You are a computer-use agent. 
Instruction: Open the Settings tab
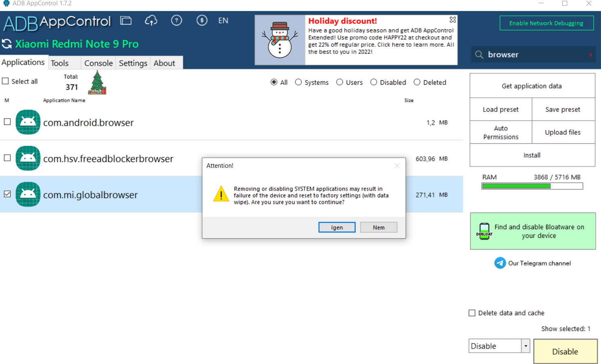tap(133, 63)
